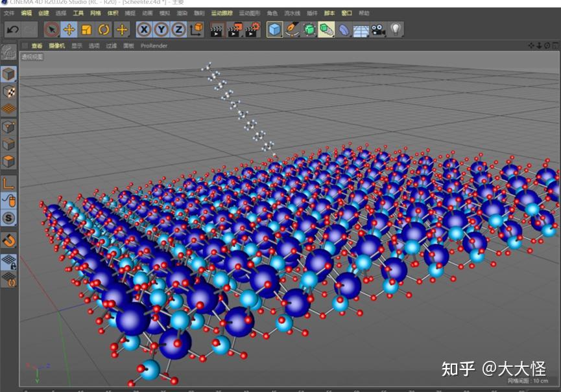Toggle the Locked Workplane icon
Screen dimensions: 561x392
(x=8, y=262)
